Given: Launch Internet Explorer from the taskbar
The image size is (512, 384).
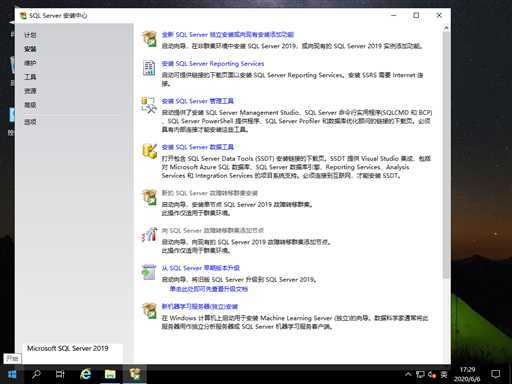Looking at the screenshot, I should tap(85, 374).
